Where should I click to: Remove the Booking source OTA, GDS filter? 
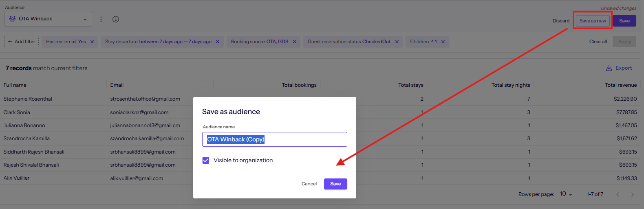(x=295, y=42)
